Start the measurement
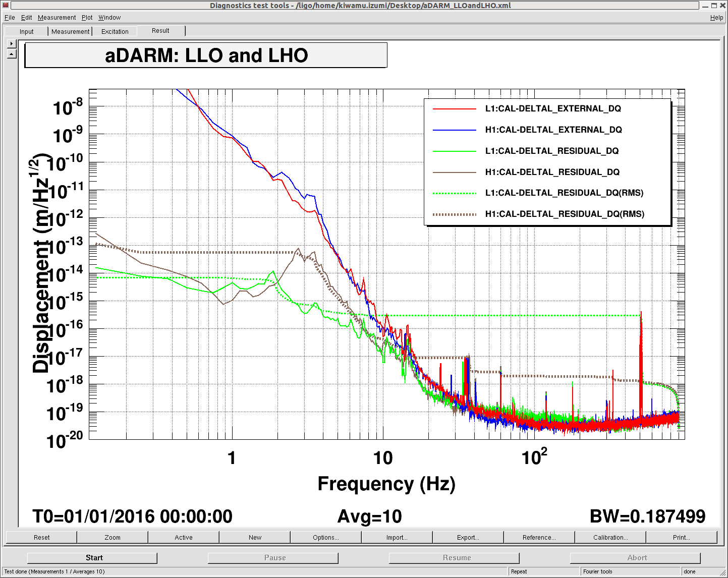 click(92, 557)
